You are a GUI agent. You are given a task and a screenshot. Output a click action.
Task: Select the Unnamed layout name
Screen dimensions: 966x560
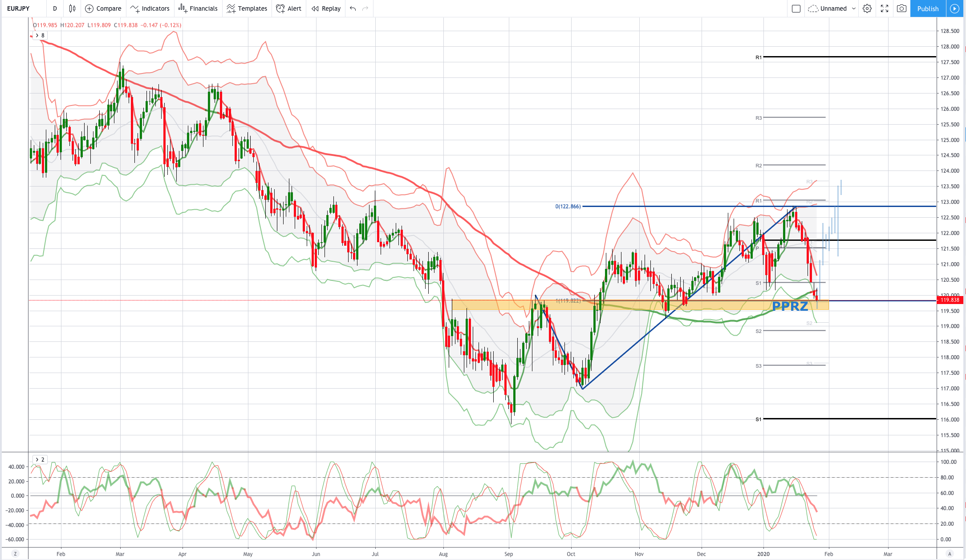[833, 8]
